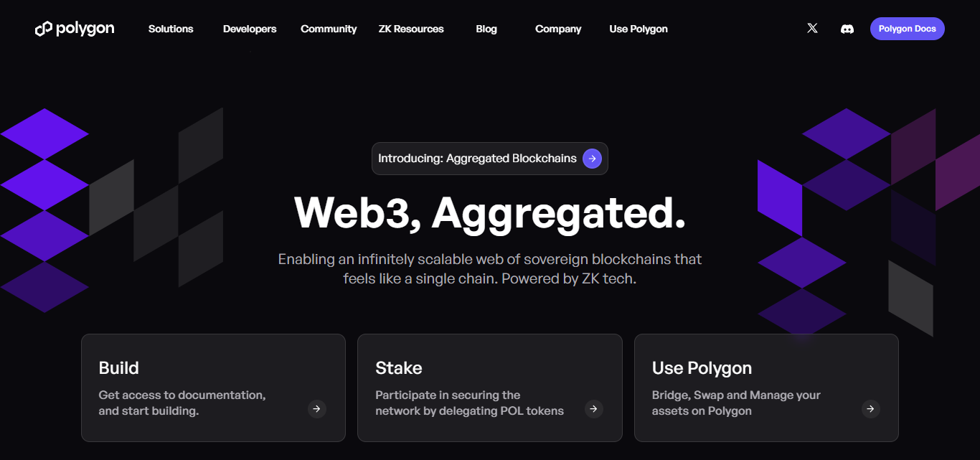The width and height of the screenshot is (980, 460).
Task: Click the arrow icon in Use Polygon card
Action: tap(870, 409)
